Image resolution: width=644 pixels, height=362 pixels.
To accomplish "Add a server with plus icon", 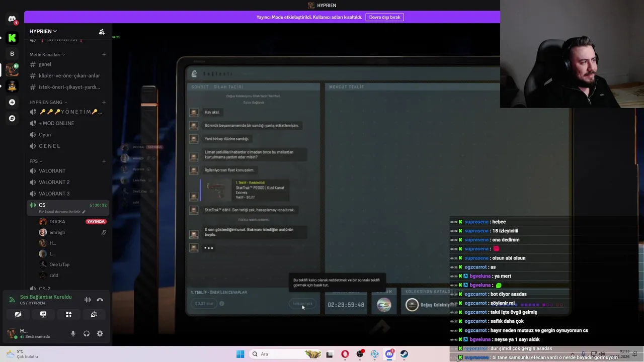I will pyautogui.click(x=12, y=102).
